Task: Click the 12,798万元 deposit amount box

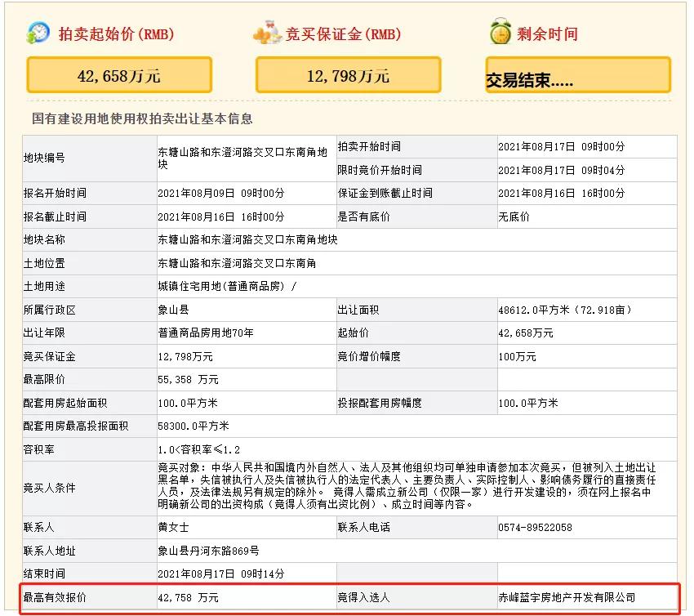Action: tap(349, 74)
